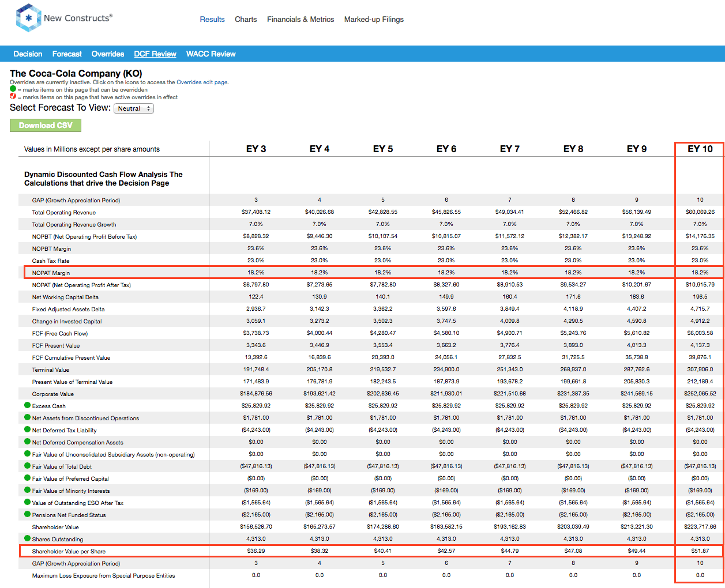This screenshot has height=588, width=725.
Task: Click the $223,717.66 shareholder value cell
Action: click(x=700, y=527)
